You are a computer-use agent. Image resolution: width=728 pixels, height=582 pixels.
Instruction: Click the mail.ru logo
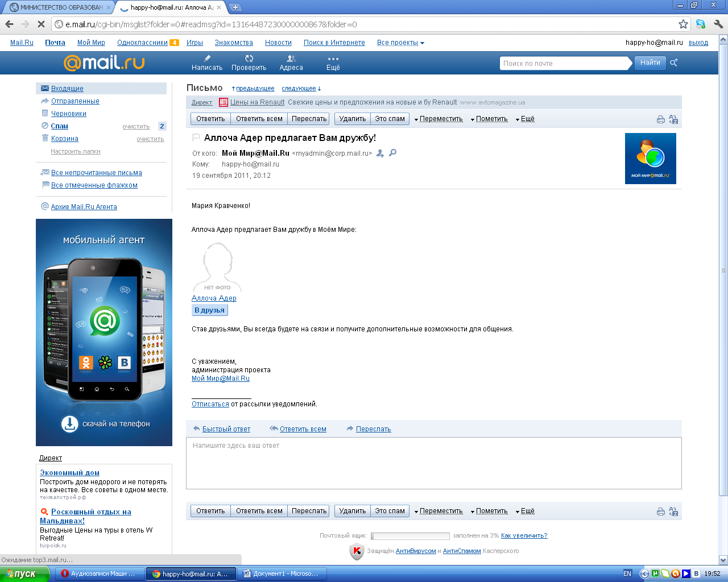(x=104, y=62)
